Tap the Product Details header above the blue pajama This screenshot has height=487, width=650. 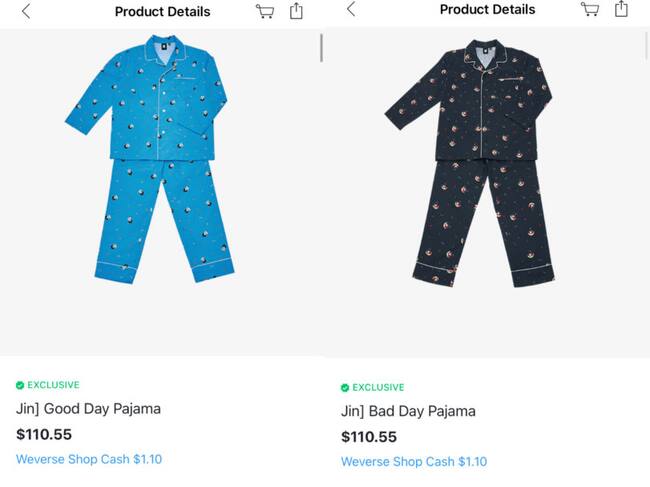162,12
